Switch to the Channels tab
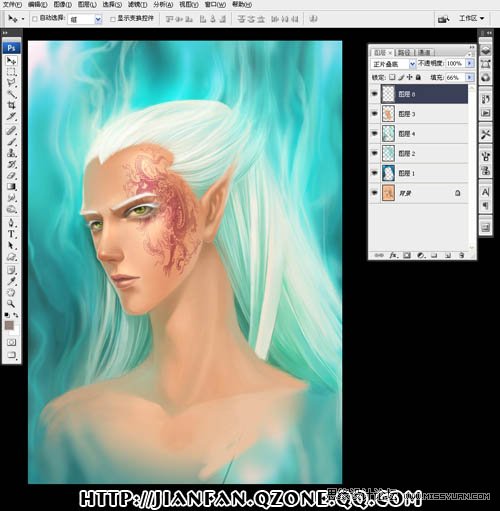The height and width of the screenshot is (511, 500). (425, 52)
